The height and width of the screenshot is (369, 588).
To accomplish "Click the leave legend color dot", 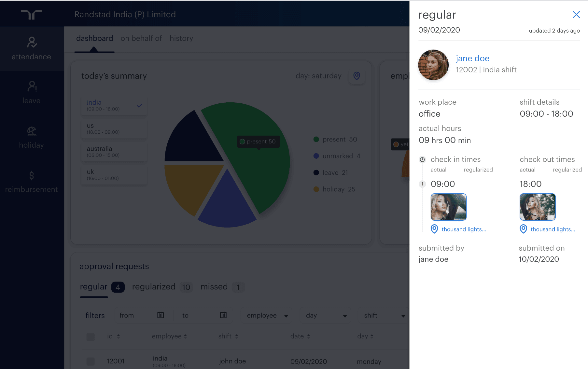I will (x=316, y=172).
